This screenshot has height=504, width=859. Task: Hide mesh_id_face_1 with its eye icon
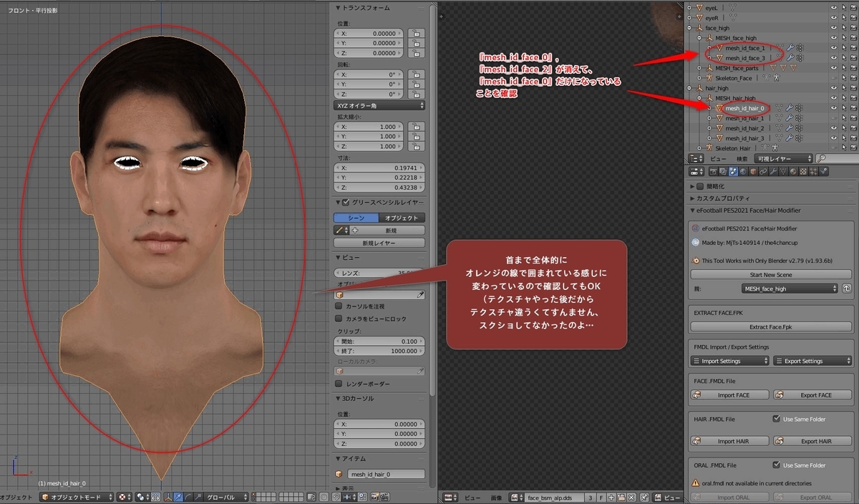833,48
